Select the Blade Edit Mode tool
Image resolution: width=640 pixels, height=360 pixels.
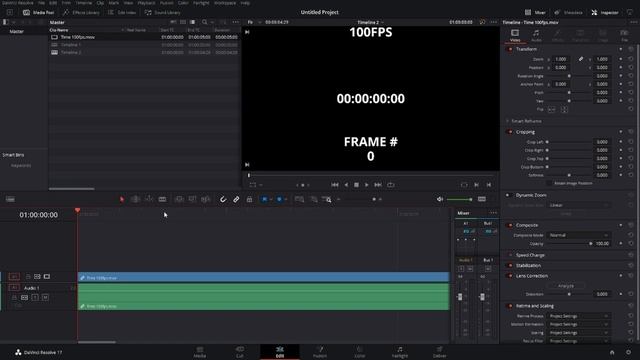point(162,199)
